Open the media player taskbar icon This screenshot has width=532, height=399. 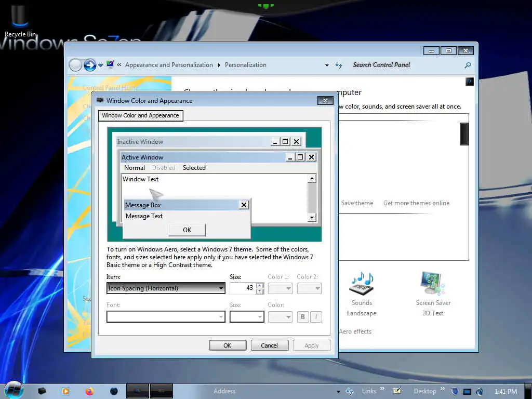66,391
